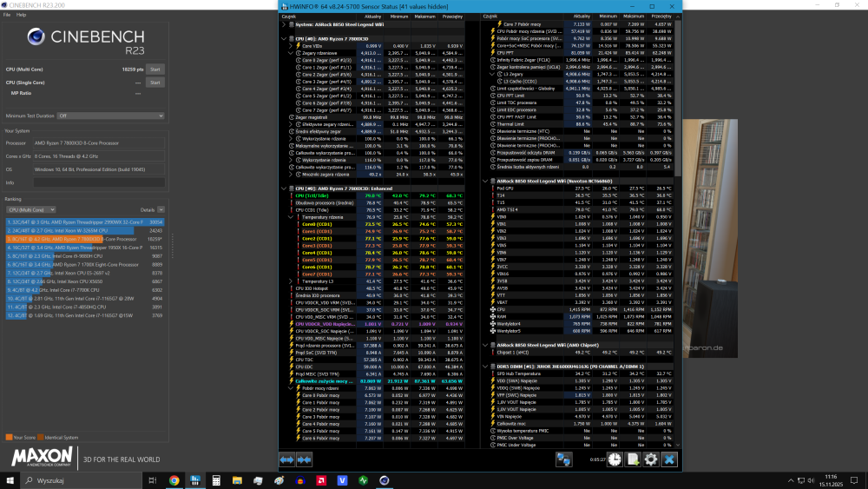Collapse the DDR5 DIMM sensor section
This screenshot has height=489, width=868.
pyautogui.click(x=485, y=368)
